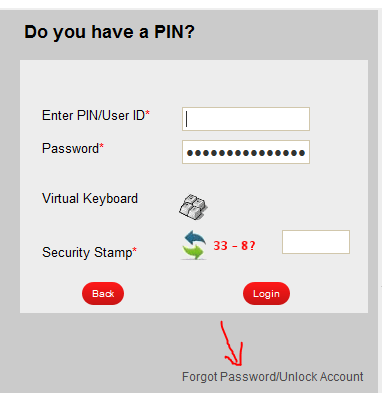Open Forgot Password/Unlock Account link

pos(273,377)
